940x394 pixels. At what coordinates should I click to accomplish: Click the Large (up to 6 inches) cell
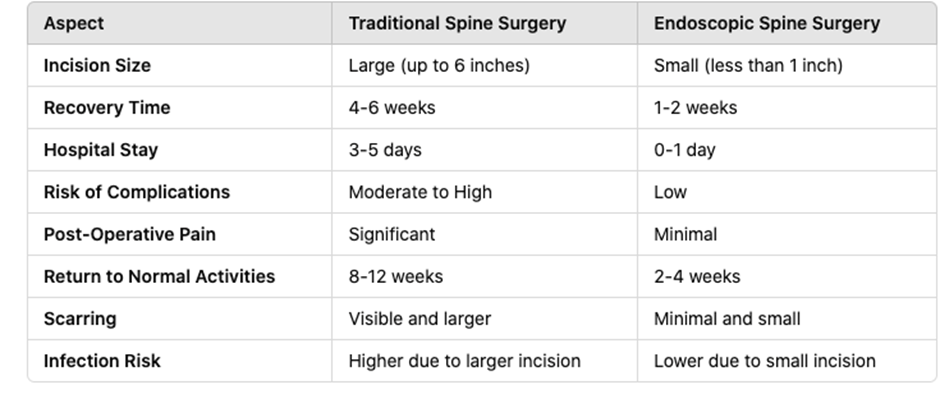click(x=439, y=65)
